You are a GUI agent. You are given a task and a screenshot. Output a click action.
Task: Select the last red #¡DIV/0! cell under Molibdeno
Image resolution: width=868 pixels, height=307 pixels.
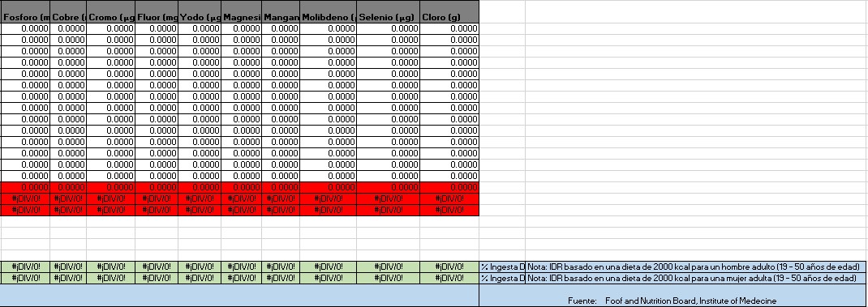329,210
